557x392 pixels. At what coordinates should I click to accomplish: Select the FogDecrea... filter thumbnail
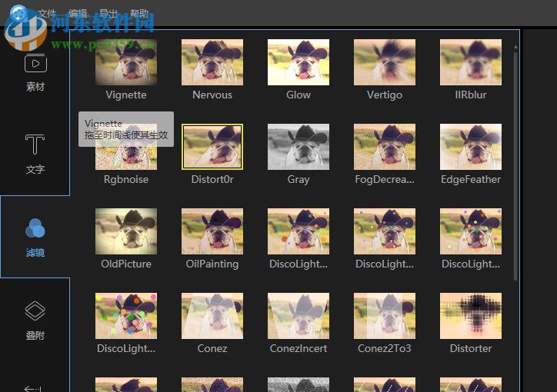tap(385, 147)
